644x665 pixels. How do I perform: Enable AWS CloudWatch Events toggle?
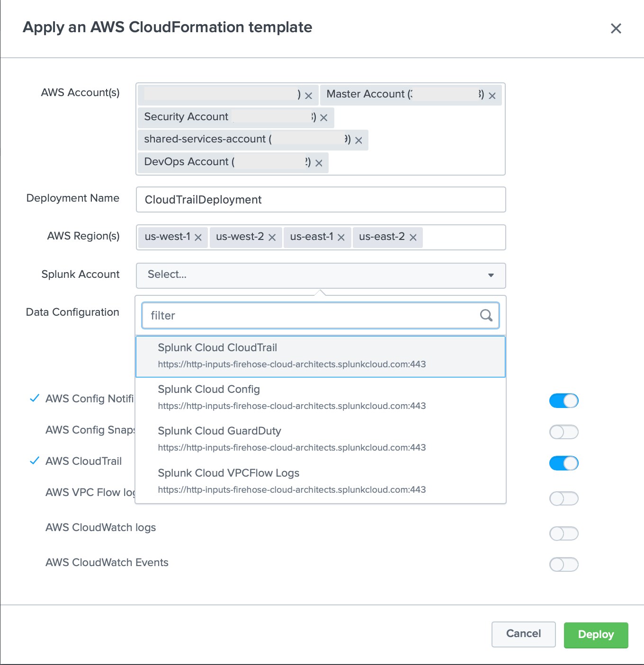coord(563,564)
